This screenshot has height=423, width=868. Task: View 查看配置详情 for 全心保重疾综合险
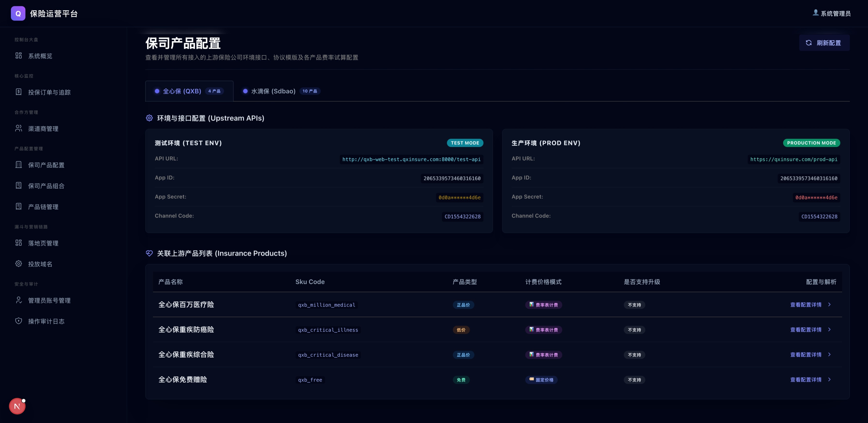(806, 355)
